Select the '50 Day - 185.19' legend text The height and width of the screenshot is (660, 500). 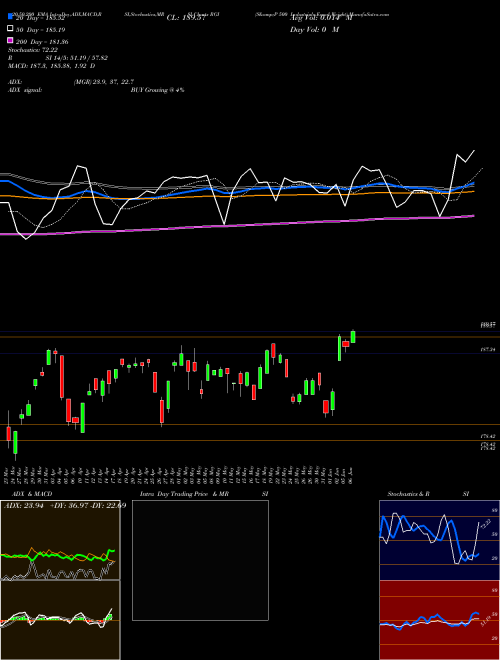(x=41, y=30)
